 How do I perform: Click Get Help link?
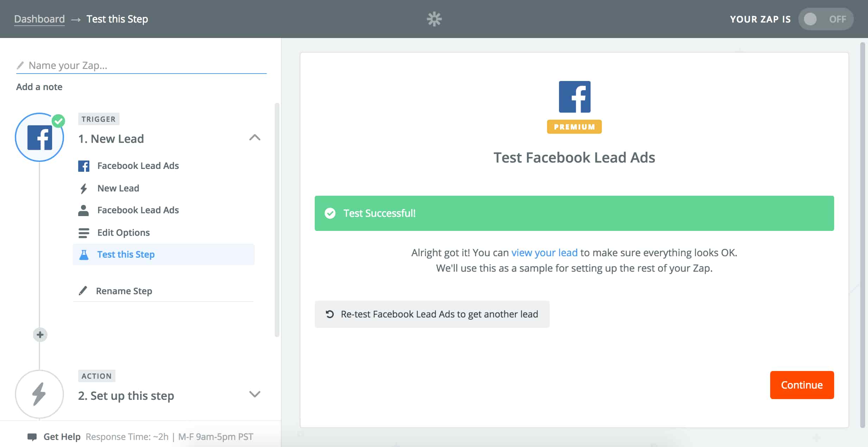62,437
